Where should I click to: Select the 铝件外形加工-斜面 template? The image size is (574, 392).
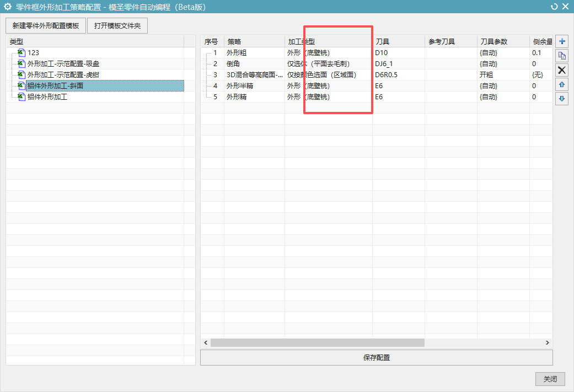point(105,85)
